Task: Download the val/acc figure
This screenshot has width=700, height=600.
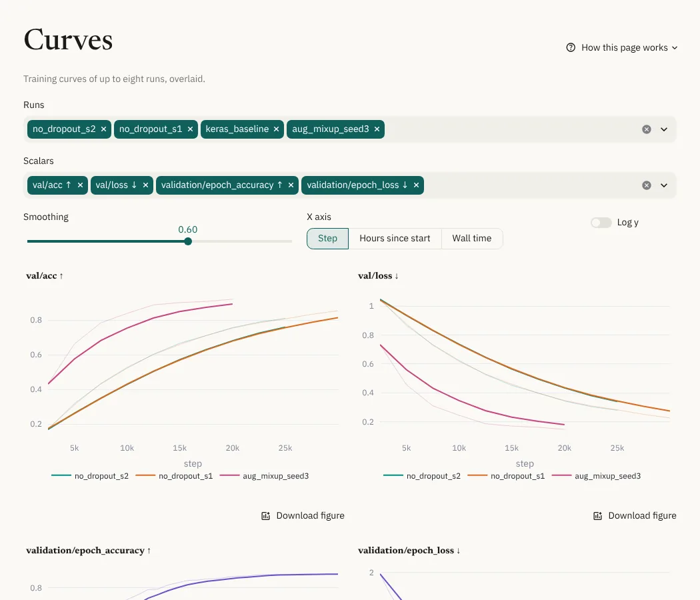Action: tap(303, 516)
